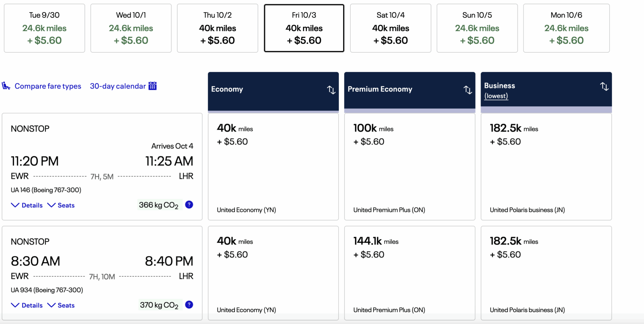Expand Seats for UA 934 flight
Viewport: 644px width, 324px height.
click(x=61, y=305)
